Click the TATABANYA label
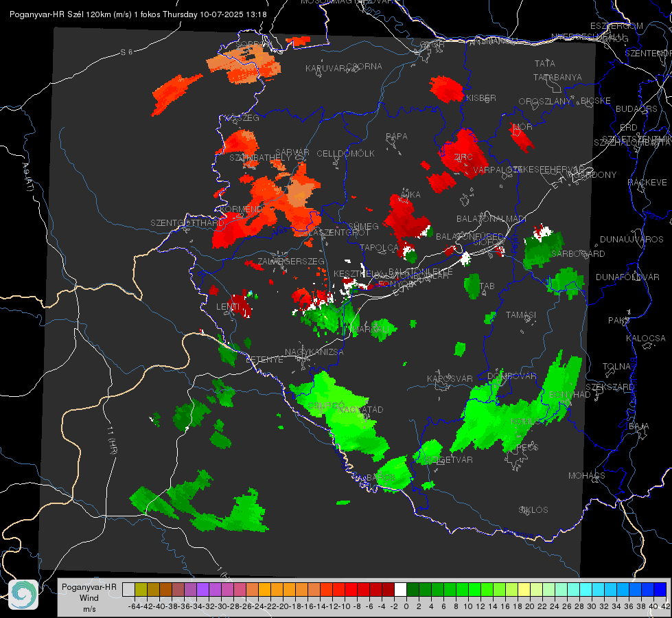 557,77
